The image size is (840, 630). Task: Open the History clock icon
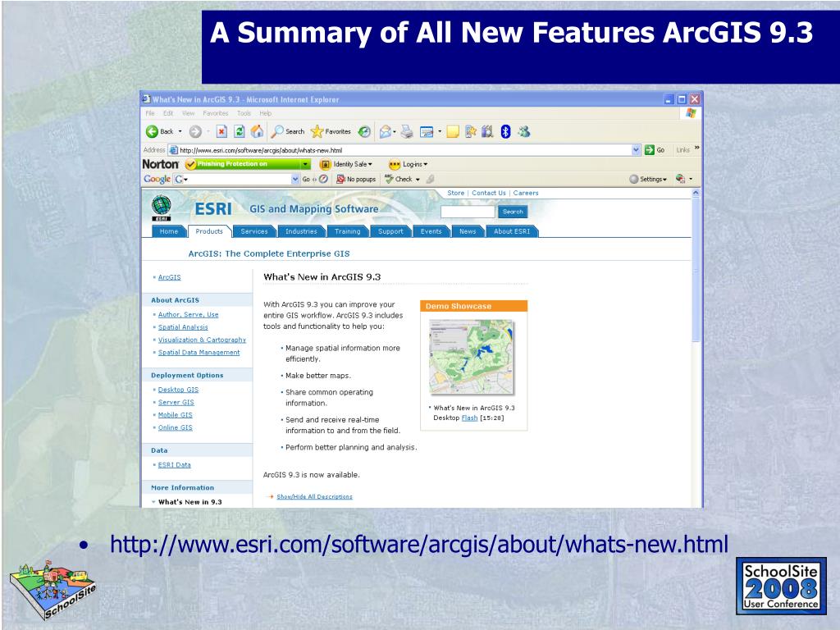pyautogui.click(x=364, y=131)
